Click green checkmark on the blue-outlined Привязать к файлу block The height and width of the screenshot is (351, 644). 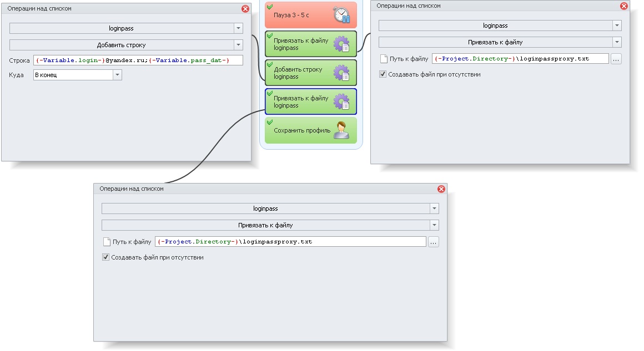[270, 93]
